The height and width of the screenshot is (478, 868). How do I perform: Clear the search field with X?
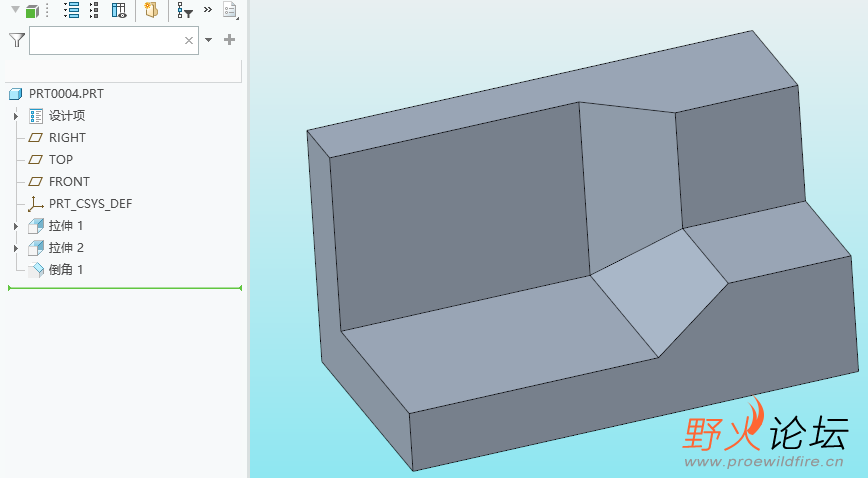click(x=189, y=40)
